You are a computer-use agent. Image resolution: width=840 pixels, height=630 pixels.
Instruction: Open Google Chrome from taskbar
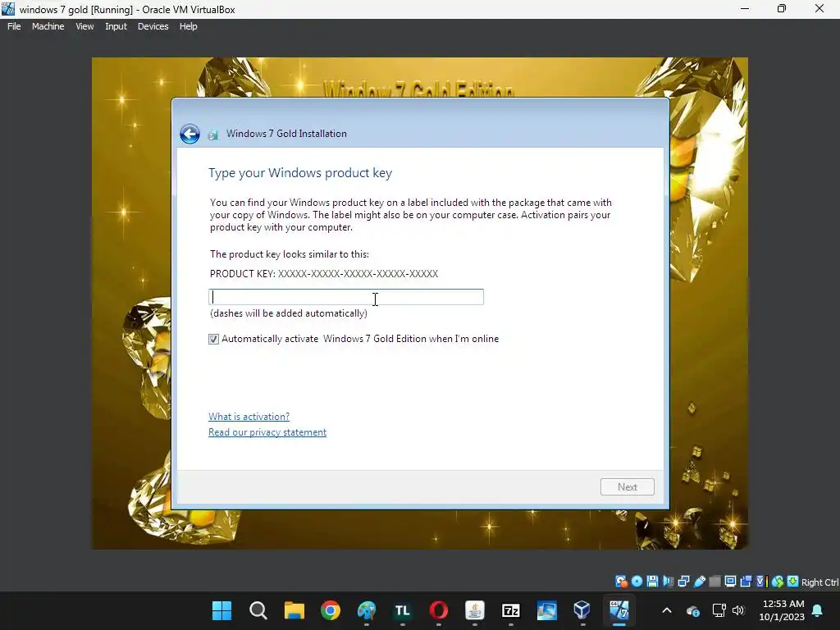coord(331,610)
